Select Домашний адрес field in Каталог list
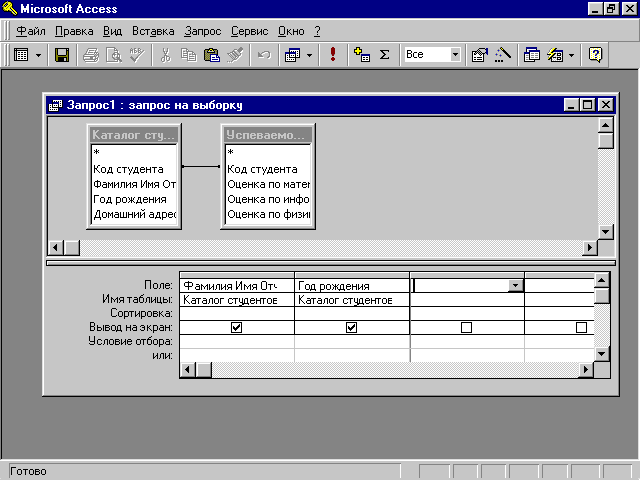The height and width of the screenshot is (480, 640). click(x=134, y=214)
